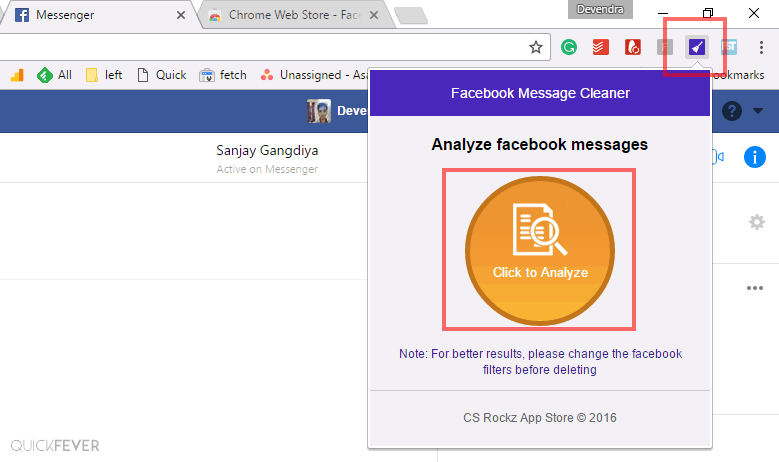Screen dimensions: 779x462
Task: Click the Facebook help question mark icon
Action: click(x=731, y=111)
